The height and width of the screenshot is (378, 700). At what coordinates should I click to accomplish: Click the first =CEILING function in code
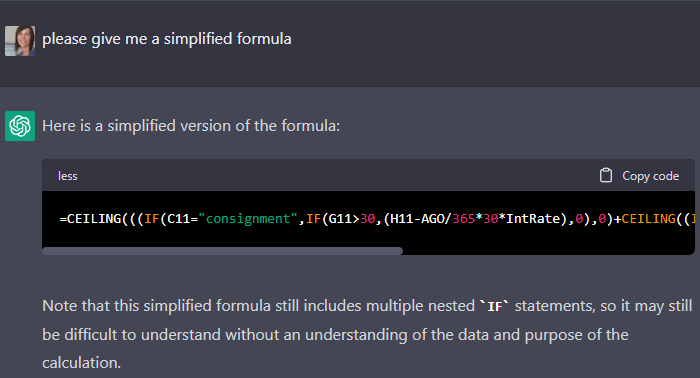(x=91, y=219)
